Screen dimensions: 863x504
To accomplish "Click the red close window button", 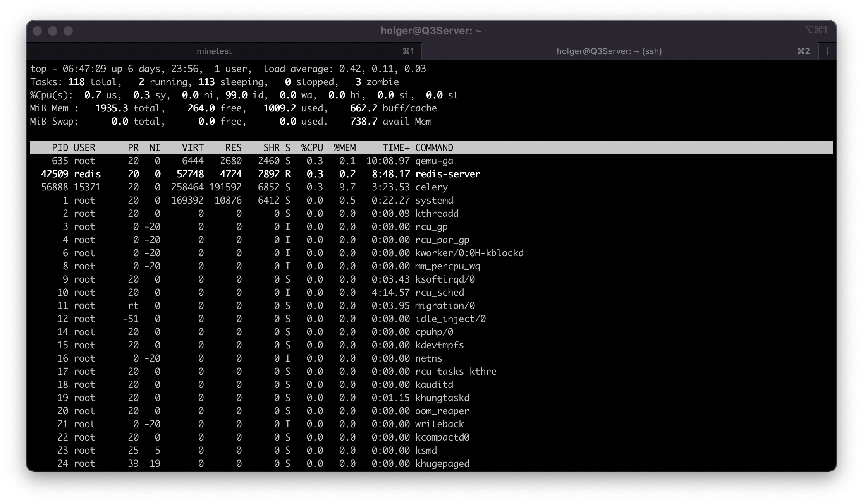I will pyautogui.click(x=37, y=31).
